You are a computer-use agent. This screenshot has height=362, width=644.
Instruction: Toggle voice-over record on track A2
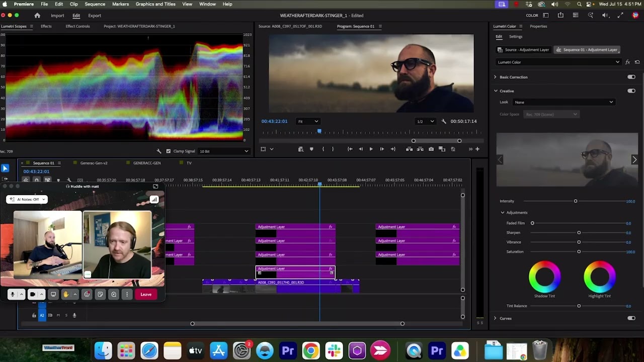point(74,315)
